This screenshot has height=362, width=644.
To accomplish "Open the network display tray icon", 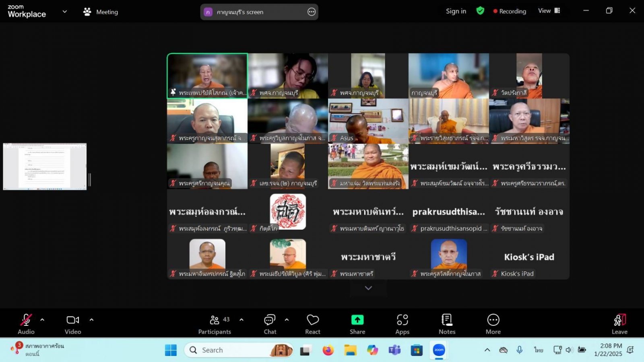I will [x=557, y=350].
